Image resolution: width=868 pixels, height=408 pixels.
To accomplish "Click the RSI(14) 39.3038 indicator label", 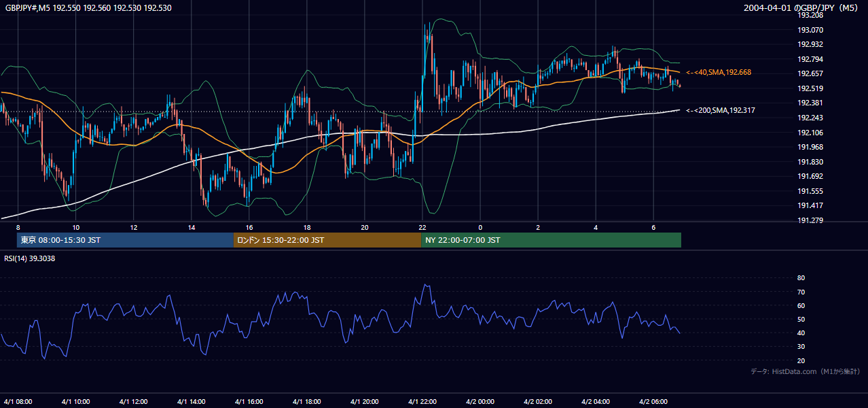I will pos(30,258).
